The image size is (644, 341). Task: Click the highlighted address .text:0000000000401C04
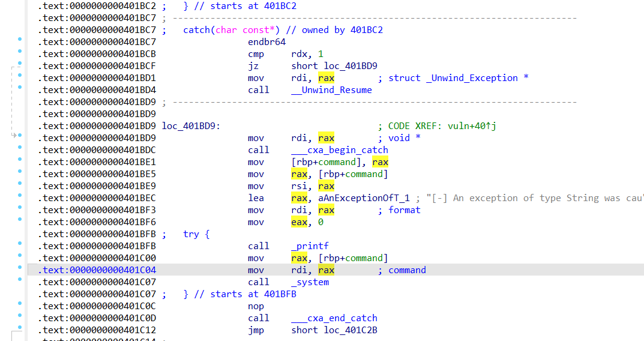(x=97, y=270)
